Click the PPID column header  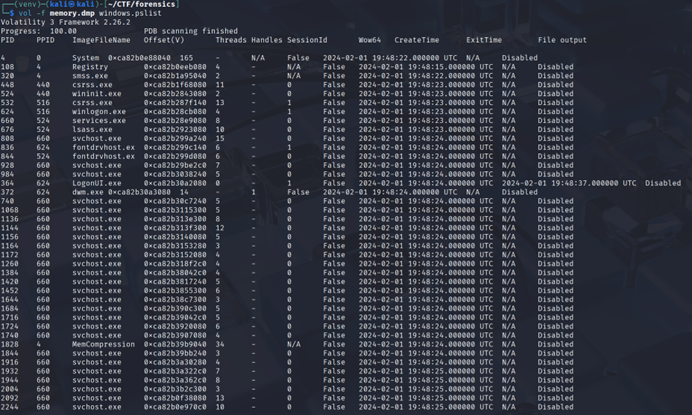(x=45, y=40)
